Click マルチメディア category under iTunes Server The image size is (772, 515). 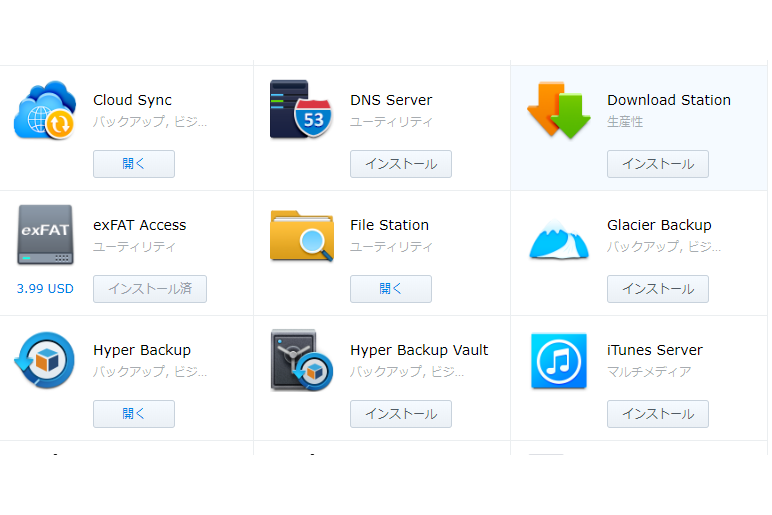(x=649, y=372)
